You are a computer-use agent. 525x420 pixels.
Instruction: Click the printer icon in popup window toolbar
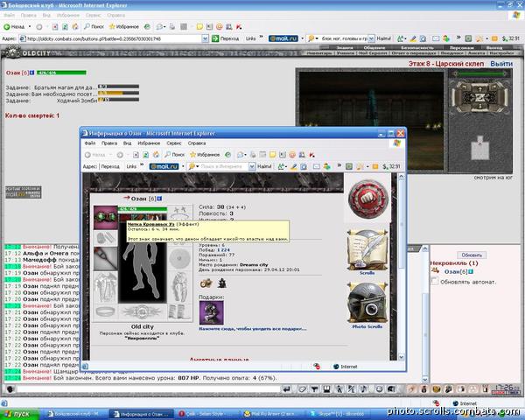pyautogui.click(x=253, y=155)
